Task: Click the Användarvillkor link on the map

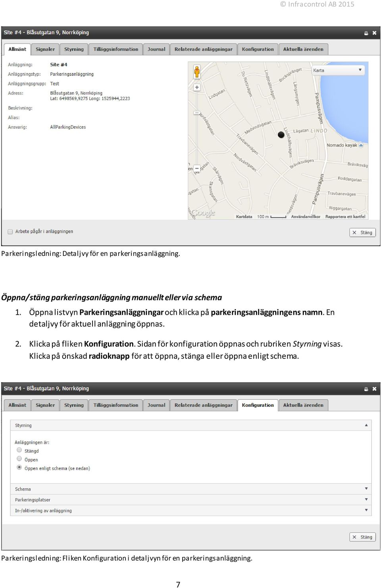Action: [x=306, y=217]
